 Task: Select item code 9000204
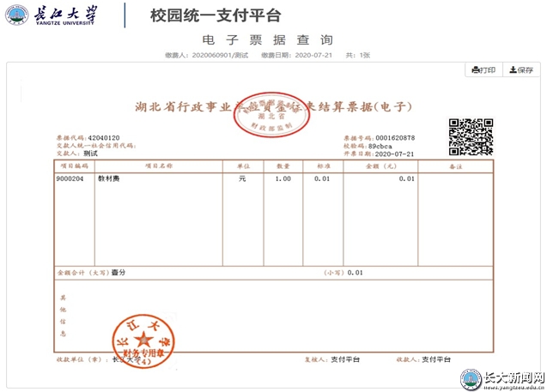70,178
